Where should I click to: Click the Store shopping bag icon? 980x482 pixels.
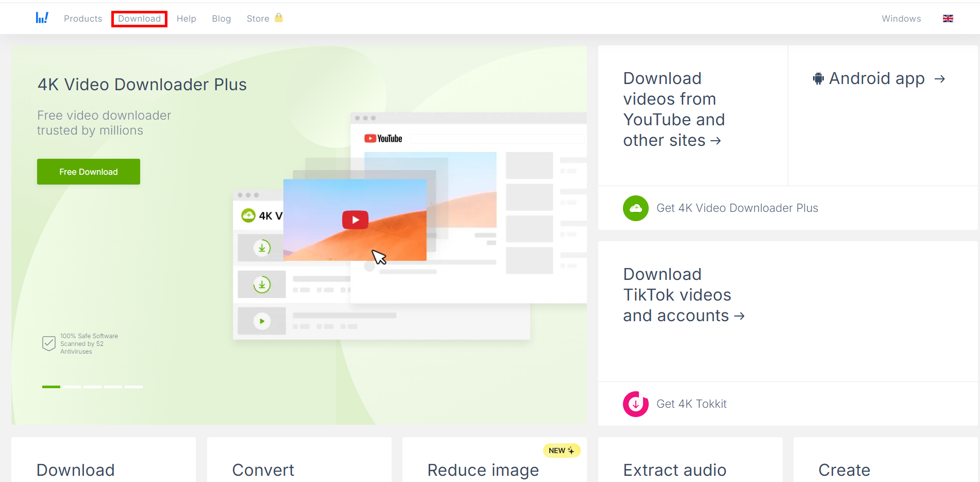279,18
